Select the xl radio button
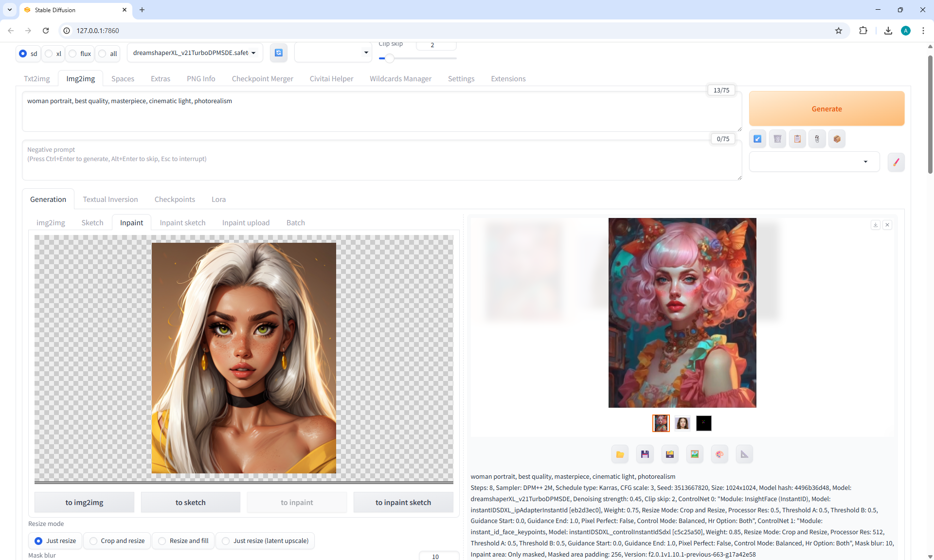This screenshot has height=560, width=934. click(49, 54)
